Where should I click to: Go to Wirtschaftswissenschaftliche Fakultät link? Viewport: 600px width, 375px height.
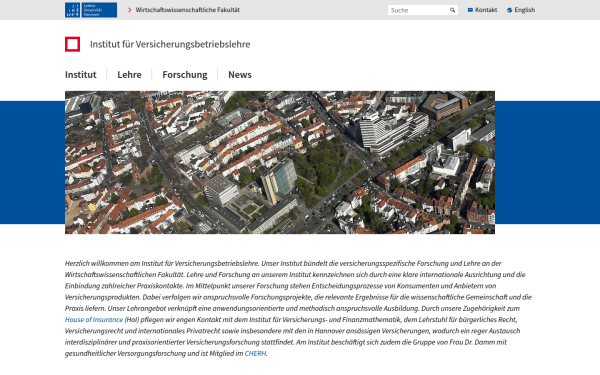tap(188, 10)
